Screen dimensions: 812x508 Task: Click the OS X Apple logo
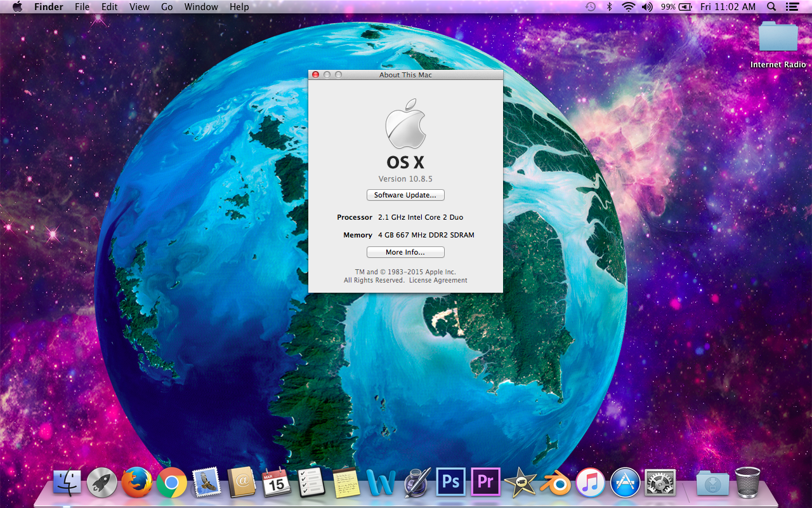point(405,124)
